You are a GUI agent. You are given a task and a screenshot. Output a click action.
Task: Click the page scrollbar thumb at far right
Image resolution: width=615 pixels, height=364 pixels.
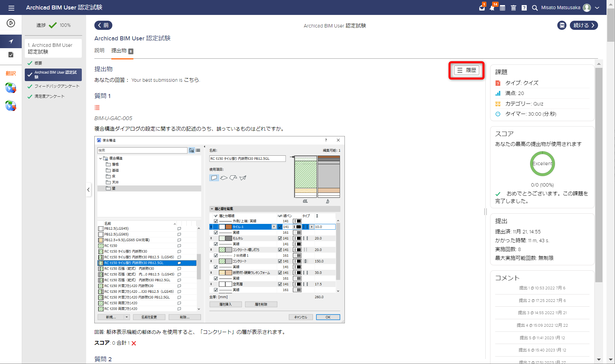(611, 25)
